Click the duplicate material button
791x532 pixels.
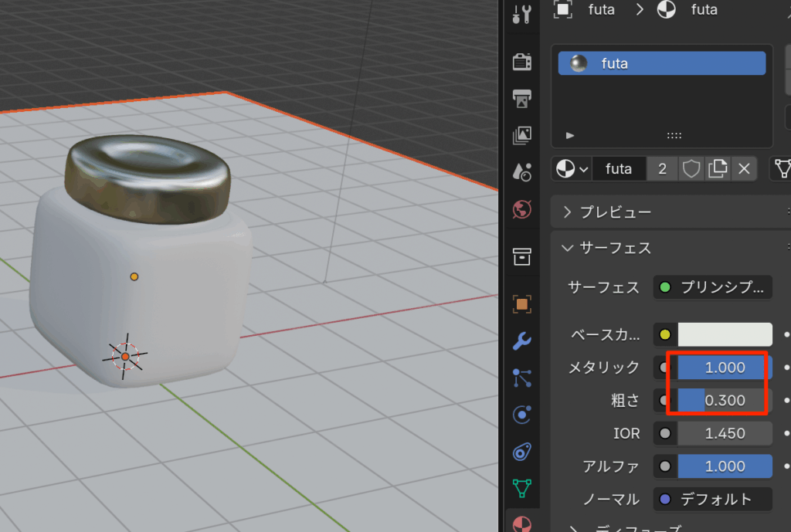[x=718, y=168]
